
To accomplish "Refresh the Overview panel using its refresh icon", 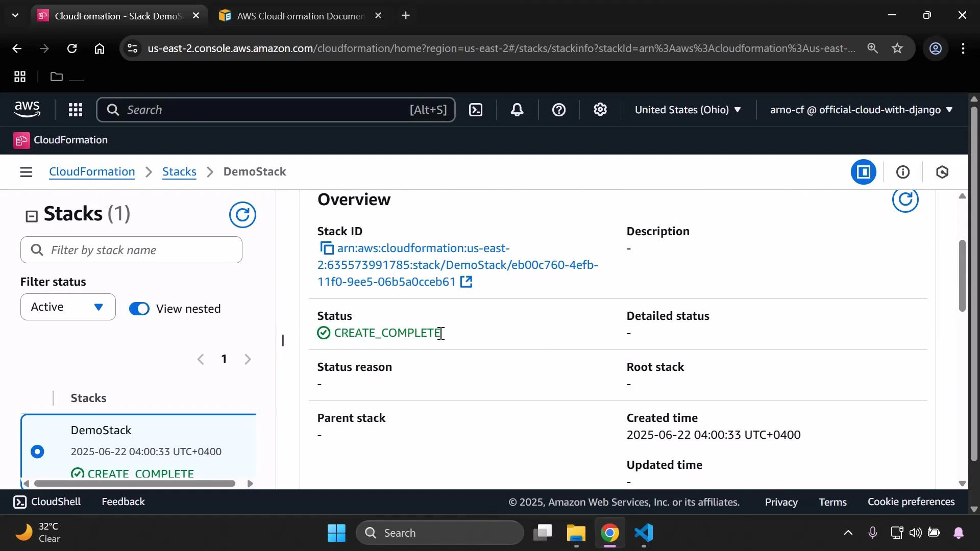I will click(x=905, y=199).
